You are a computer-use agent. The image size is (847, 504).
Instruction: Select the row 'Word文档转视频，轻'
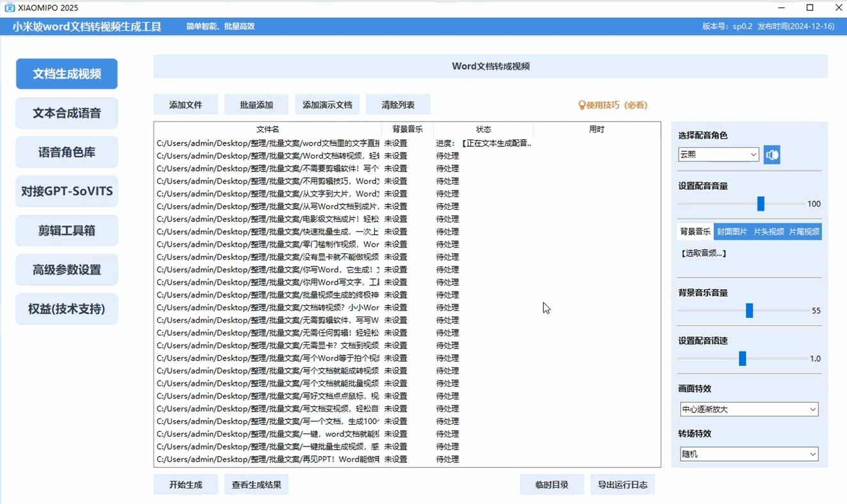coord(407,156)
